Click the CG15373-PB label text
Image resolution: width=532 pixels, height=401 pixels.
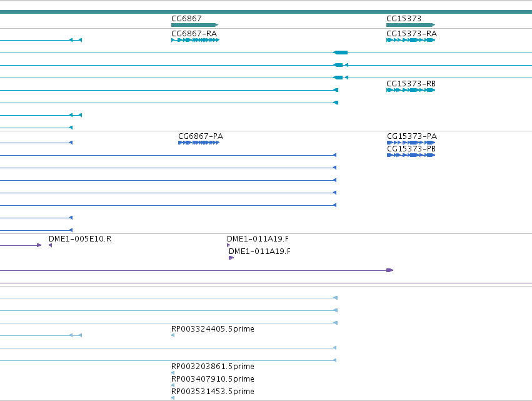(411, 149)
